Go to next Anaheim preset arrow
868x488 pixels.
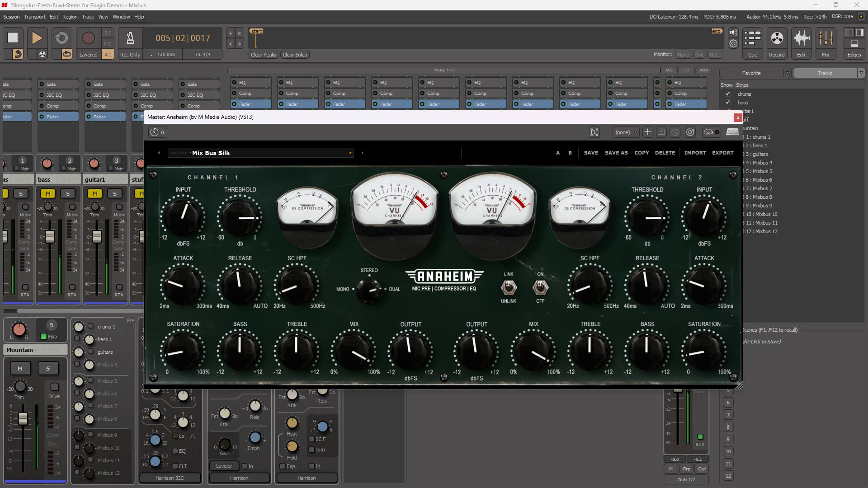click(362, 153)
